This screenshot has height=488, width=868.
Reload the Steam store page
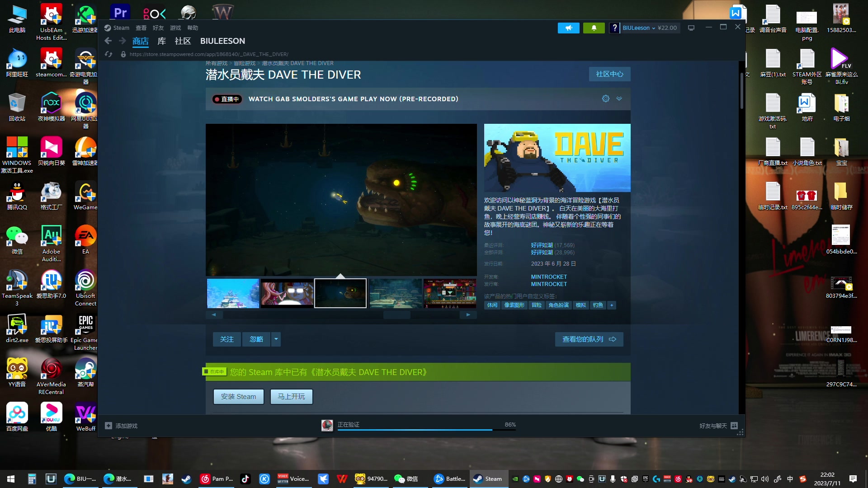(108, 54)
